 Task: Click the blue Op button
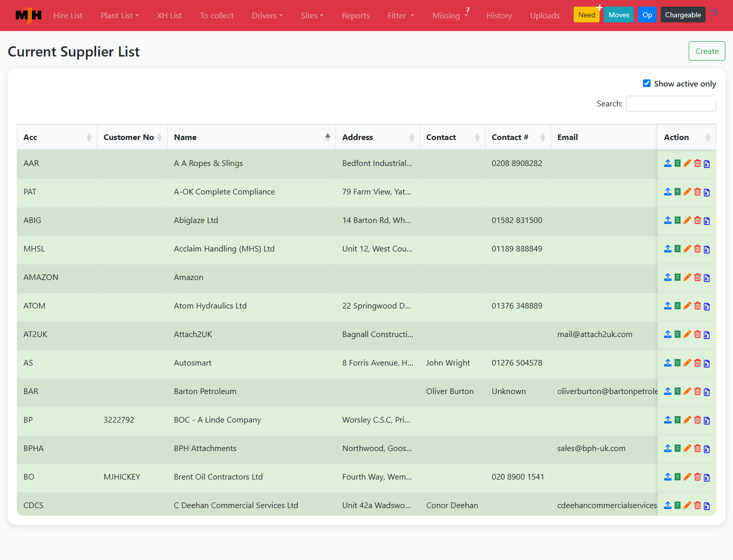point(647,15)
